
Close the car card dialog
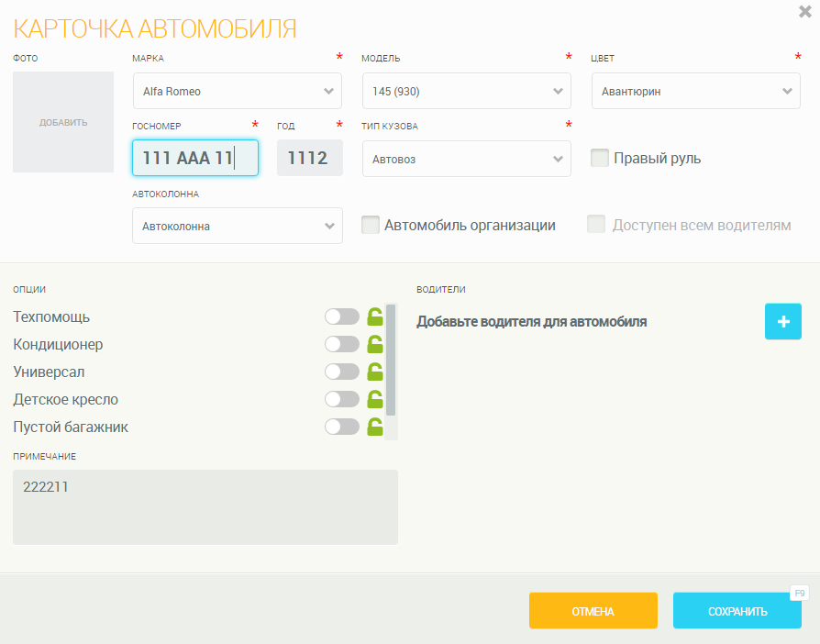[x=804, y=12]
